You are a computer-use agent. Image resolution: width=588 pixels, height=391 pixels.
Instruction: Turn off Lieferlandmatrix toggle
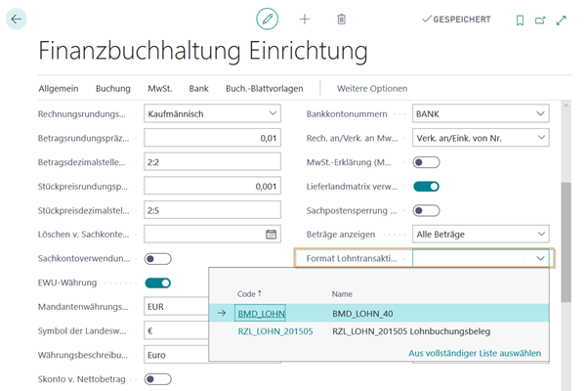point(427,186)
